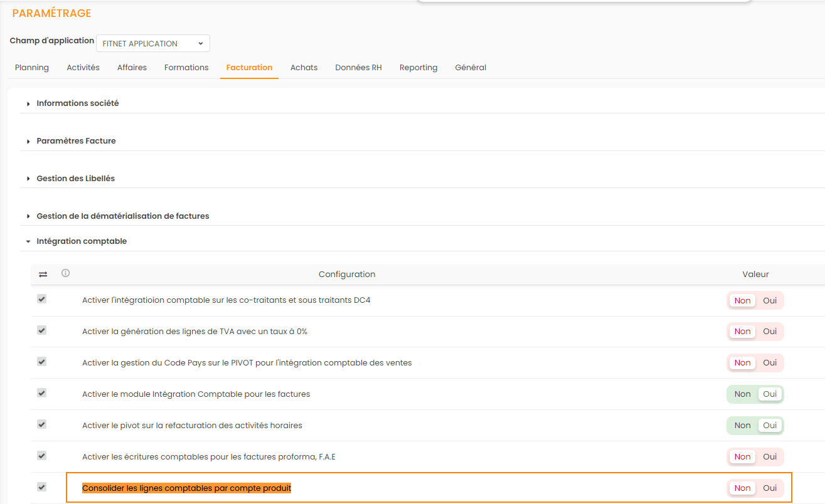
Task: Expand Gestion de la dématérialisation de factures
Action: coord(122,216)
